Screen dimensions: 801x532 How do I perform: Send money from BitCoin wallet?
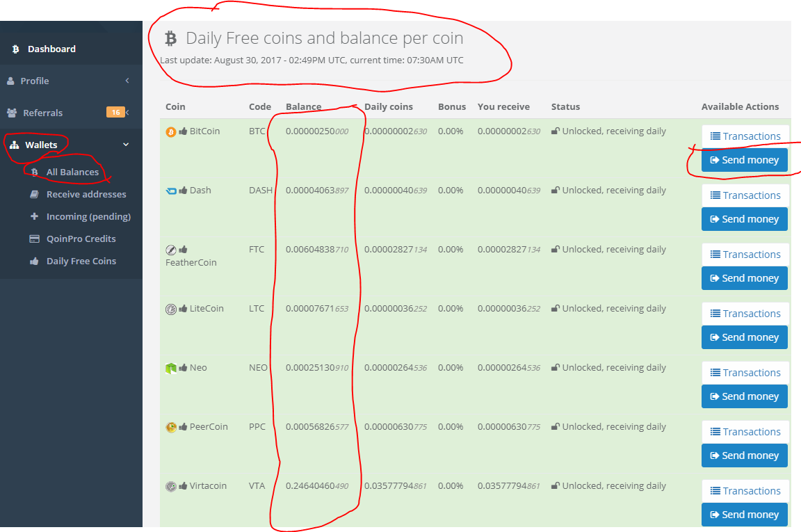(744, 160)
